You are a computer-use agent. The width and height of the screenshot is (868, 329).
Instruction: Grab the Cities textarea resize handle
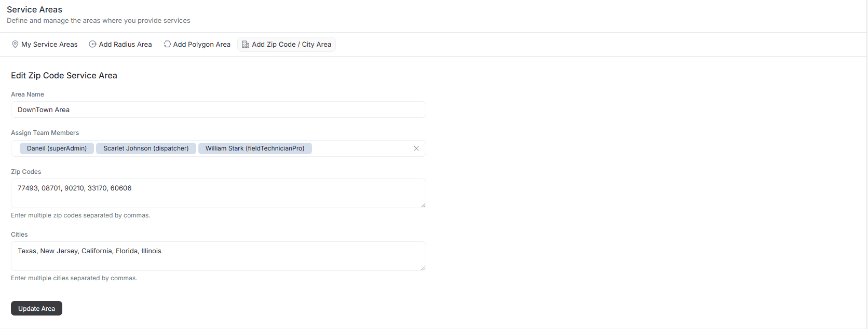423,268
